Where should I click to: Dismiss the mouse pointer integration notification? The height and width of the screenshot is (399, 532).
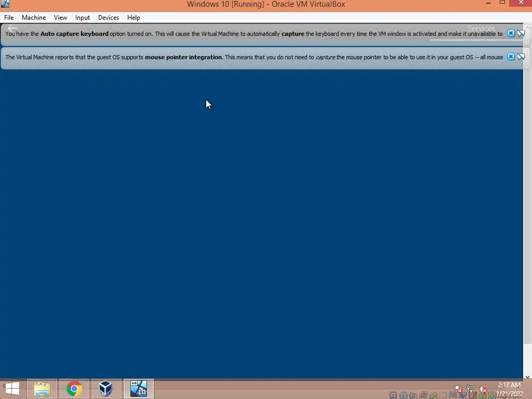(511, 57)
